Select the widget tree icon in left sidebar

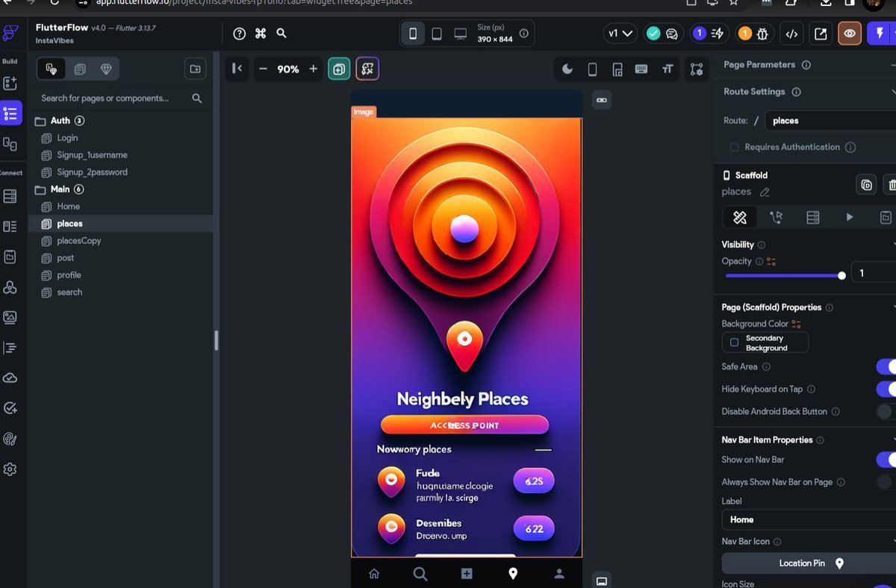10,113
